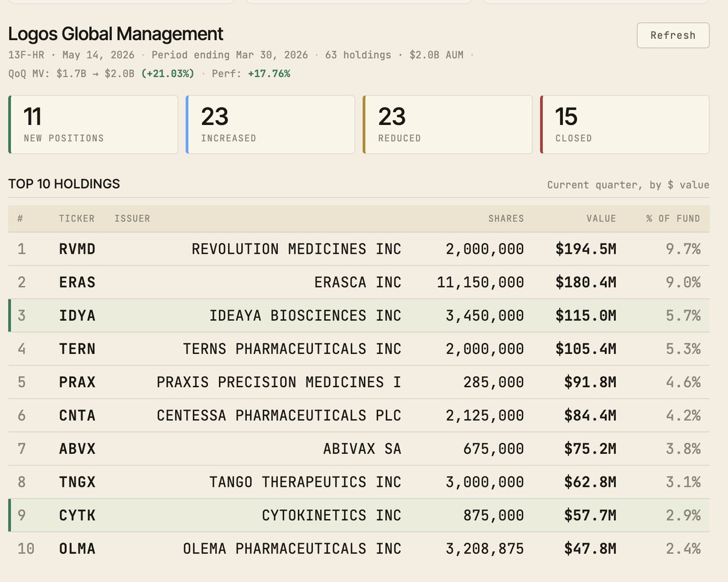Open the Reduced positions card
728x582 pixels.
[448, 124]
